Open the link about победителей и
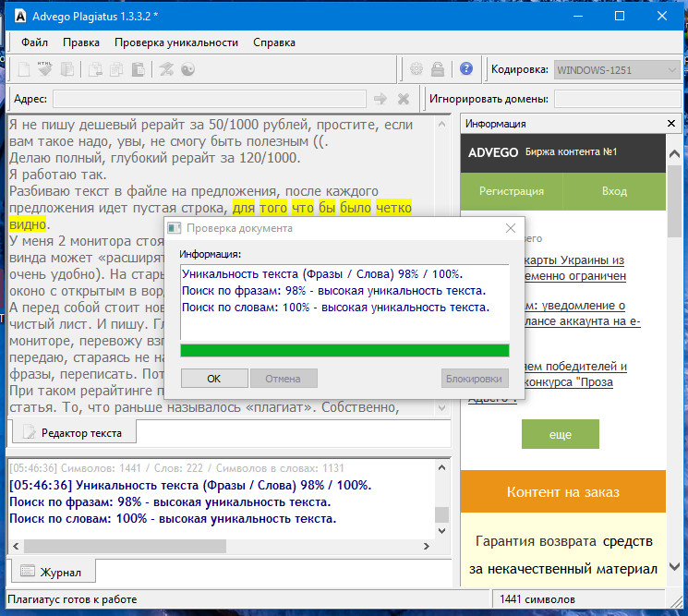Screen dimensions: 688x616 [574, 366]
